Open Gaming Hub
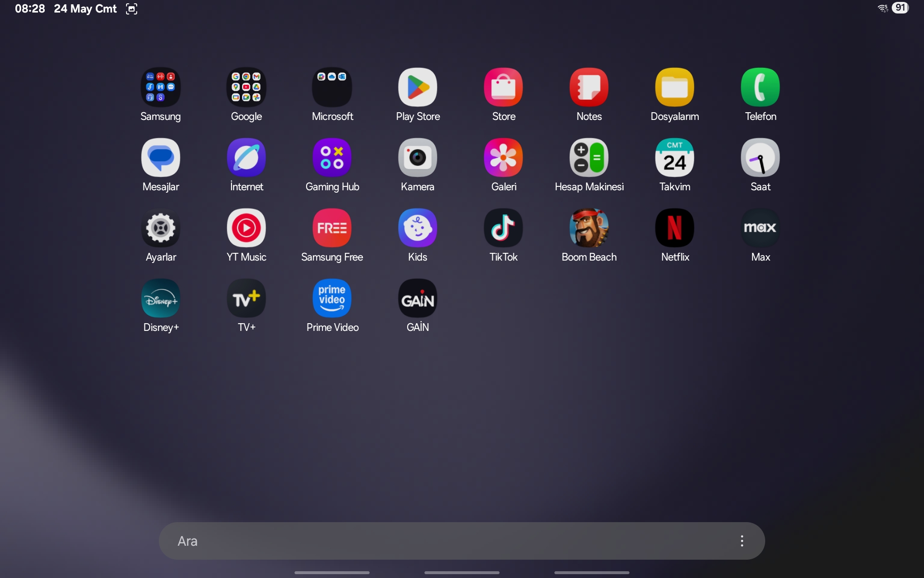Screen dimensions: 924x578 click(x=332, y=158)
